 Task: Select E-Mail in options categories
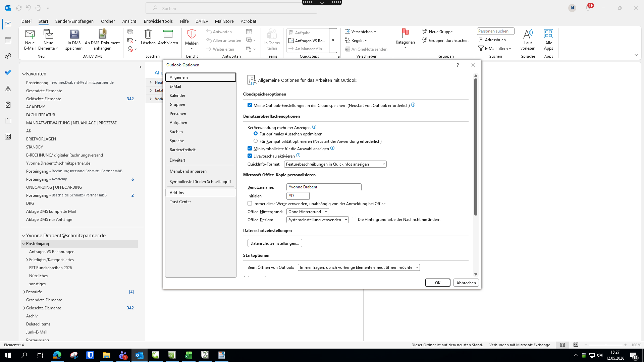pos(201,86)
